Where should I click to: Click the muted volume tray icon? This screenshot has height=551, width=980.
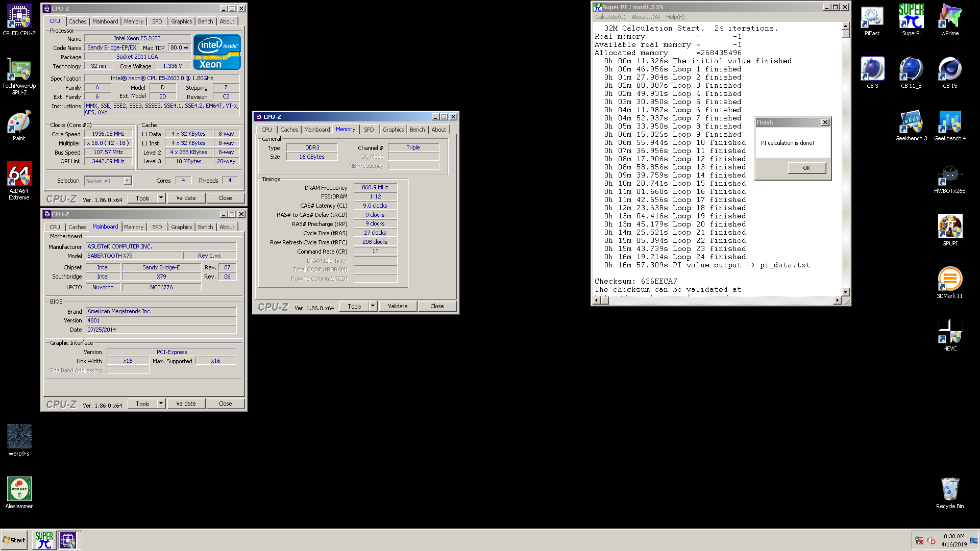tap(932, 540)
